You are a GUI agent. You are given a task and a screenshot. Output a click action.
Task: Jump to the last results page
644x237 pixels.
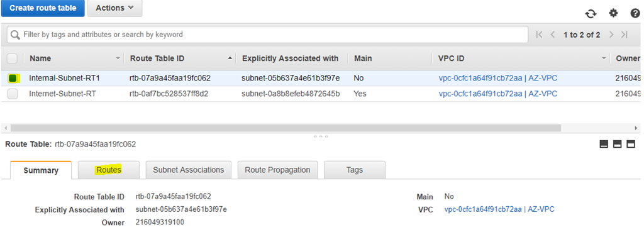tap(625, 35)
